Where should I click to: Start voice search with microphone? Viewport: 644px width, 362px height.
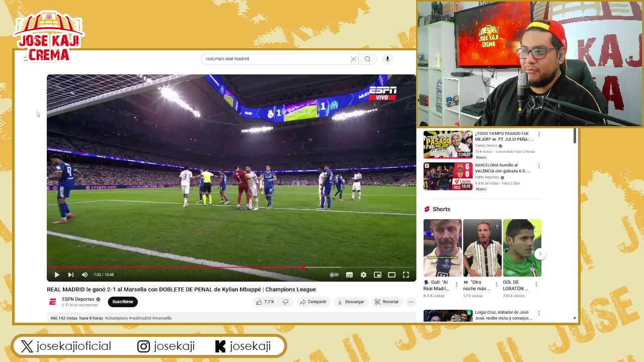tap(387, 59)
